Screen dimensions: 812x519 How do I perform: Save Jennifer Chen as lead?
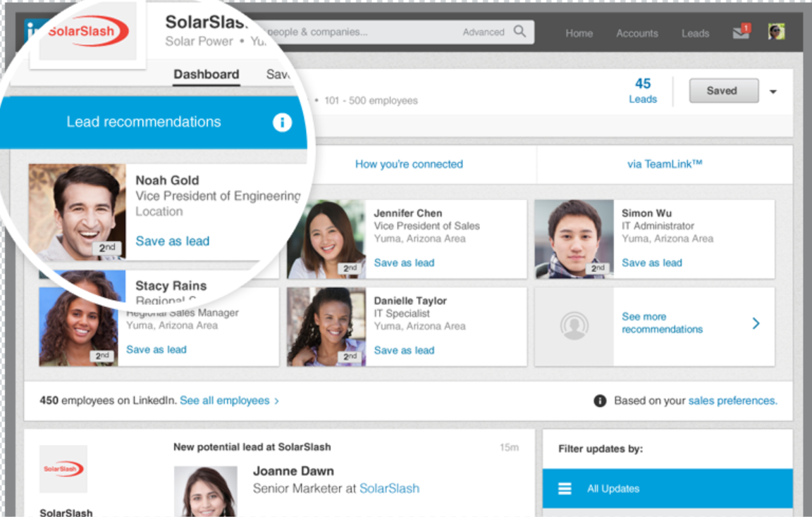[x=404, y=263]
